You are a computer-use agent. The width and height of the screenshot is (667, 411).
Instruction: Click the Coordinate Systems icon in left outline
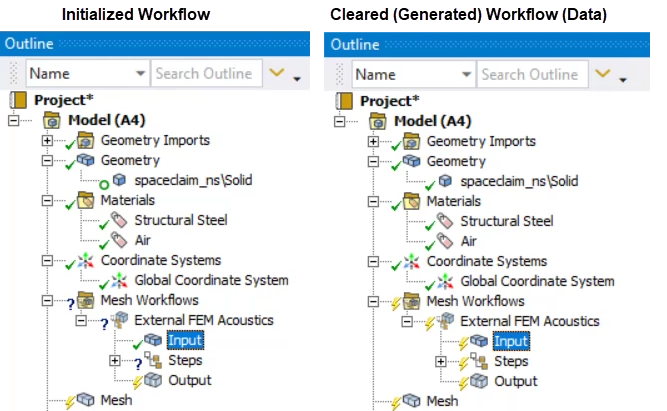[85, 261]
